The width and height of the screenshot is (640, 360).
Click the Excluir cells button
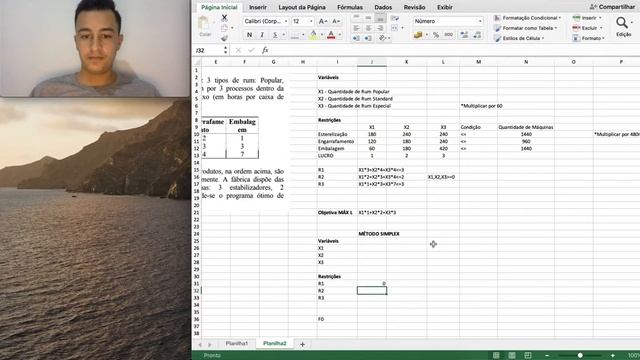click(588, 28)
